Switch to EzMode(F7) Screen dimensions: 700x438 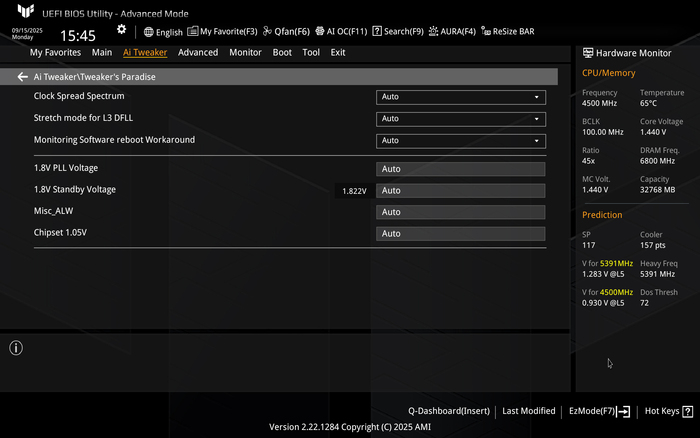598,411
